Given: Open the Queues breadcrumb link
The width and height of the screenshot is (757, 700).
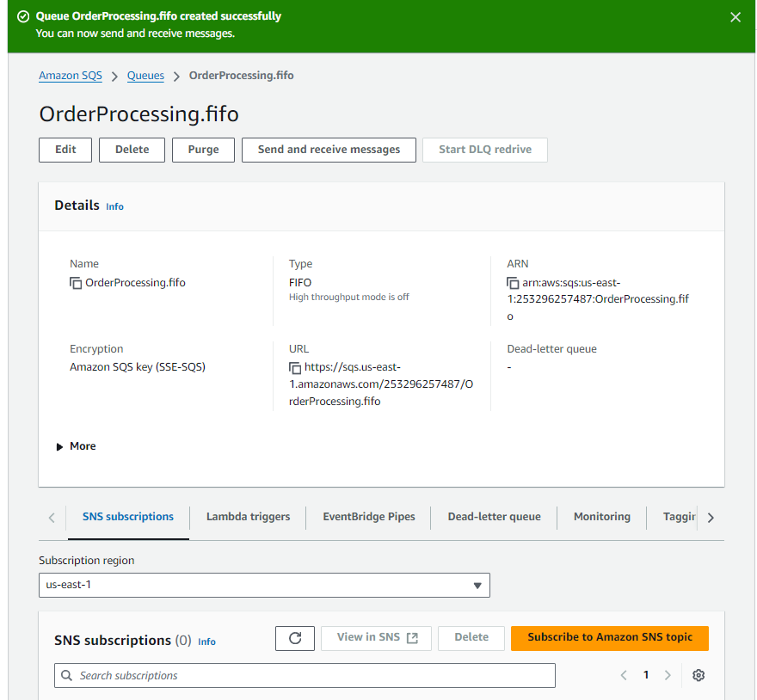Looking at the screenshot, I should tap(145, 76).
